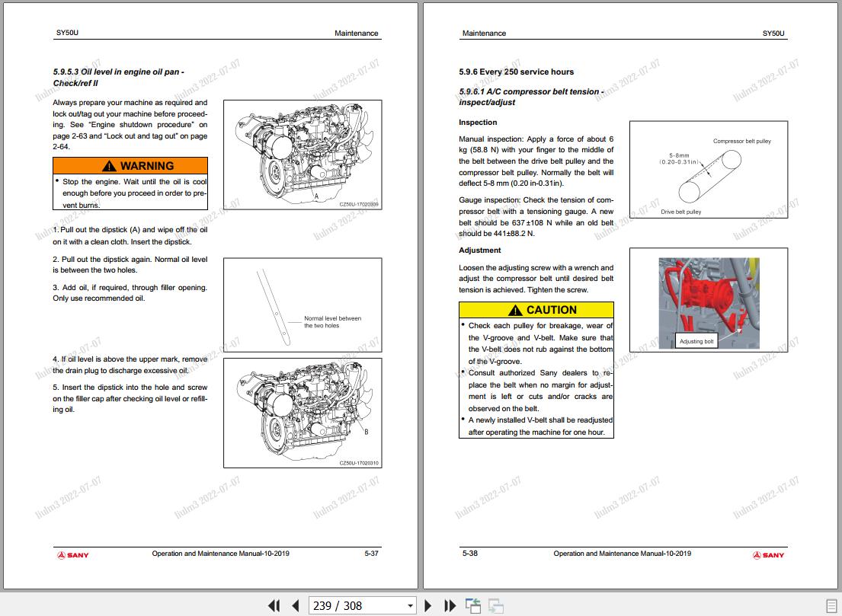The image size is (842, 616).
Task: Go forward to the next view
Action: 495,606
